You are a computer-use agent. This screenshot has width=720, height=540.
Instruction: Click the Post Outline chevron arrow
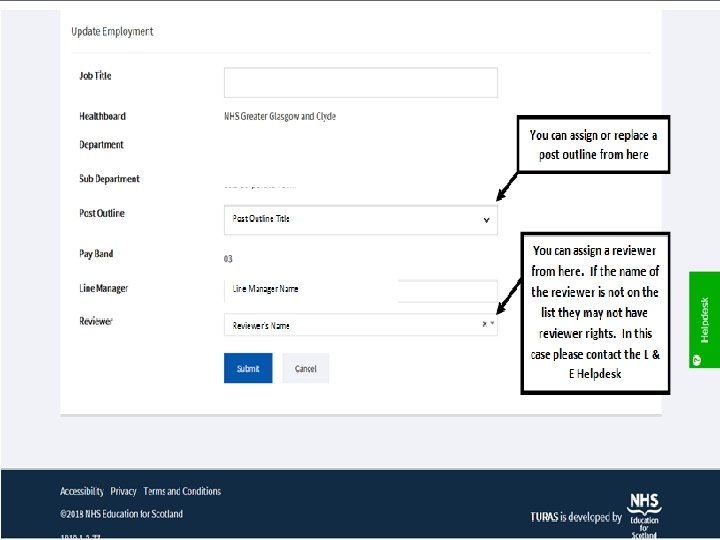(486, 220)
